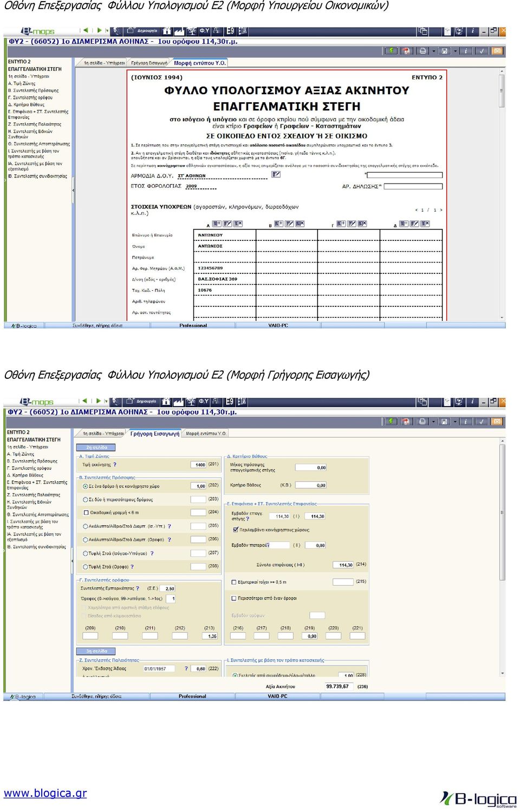Go to the previous person page arrow
This screenshot has width=520, height=812.
416,210
